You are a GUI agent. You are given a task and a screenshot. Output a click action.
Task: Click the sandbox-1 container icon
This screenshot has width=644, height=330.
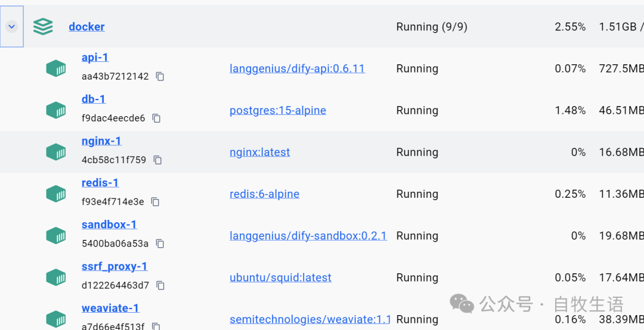click(56, 236)
